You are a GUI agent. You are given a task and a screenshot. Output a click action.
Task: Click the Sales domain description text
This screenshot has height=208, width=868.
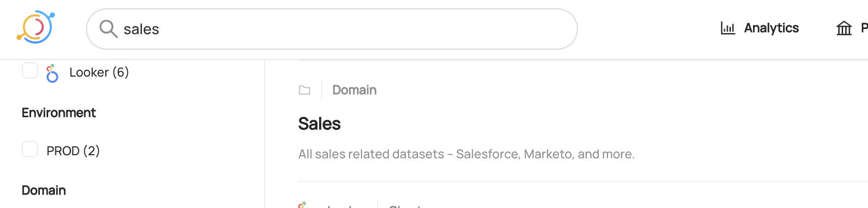click(x=466, y=154)
